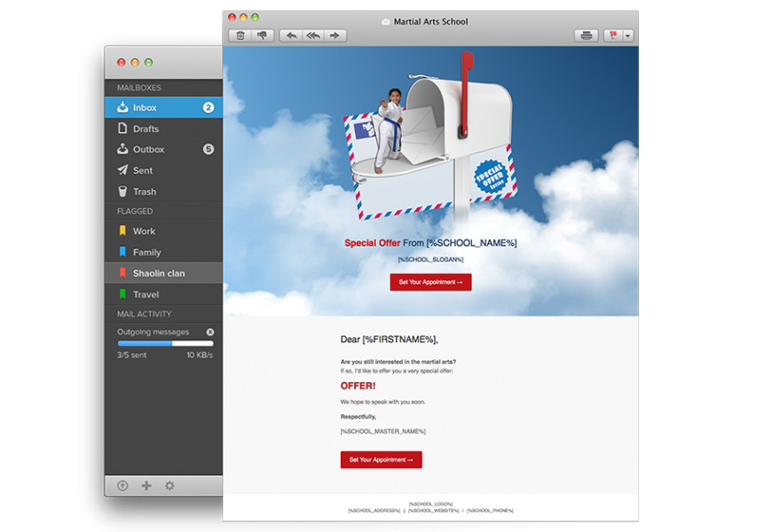The width and height of the screenshot is (772, 532).
Task: Forward the message with the right arrow icon
Action: point(335,35)
